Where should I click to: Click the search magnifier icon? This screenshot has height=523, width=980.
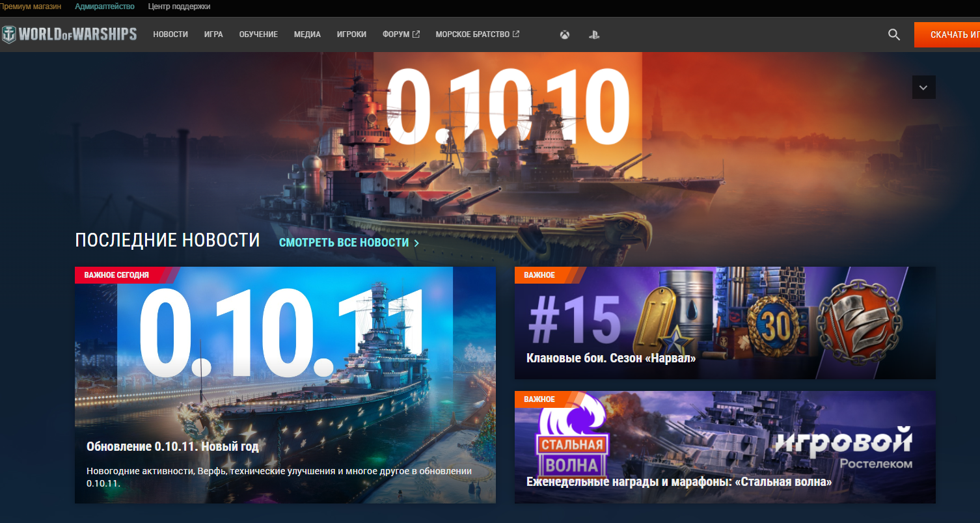(x=894, y=34)
